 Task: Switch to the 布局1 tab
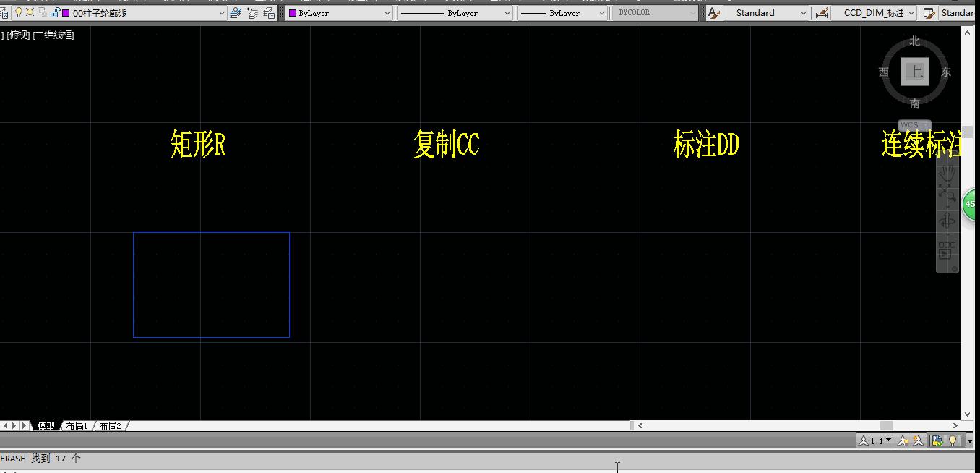click(x=77, y=426)
